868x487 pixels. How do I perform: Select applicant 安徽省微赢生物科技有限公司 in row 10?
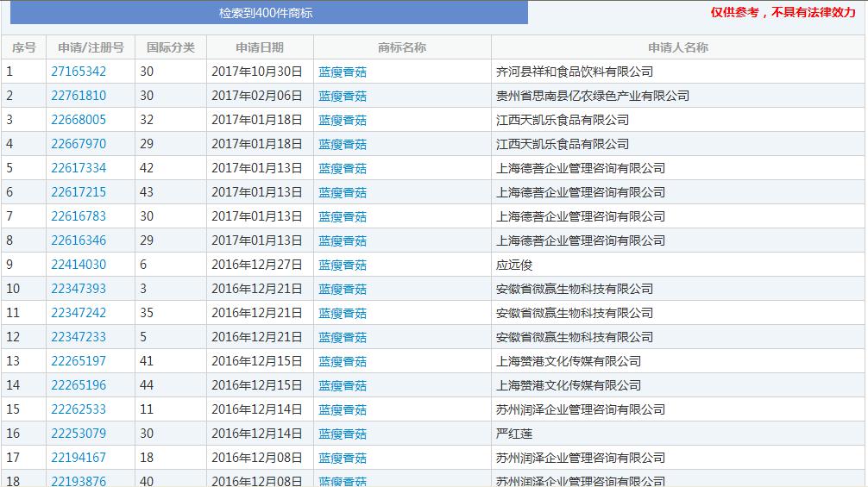(575, 289)
